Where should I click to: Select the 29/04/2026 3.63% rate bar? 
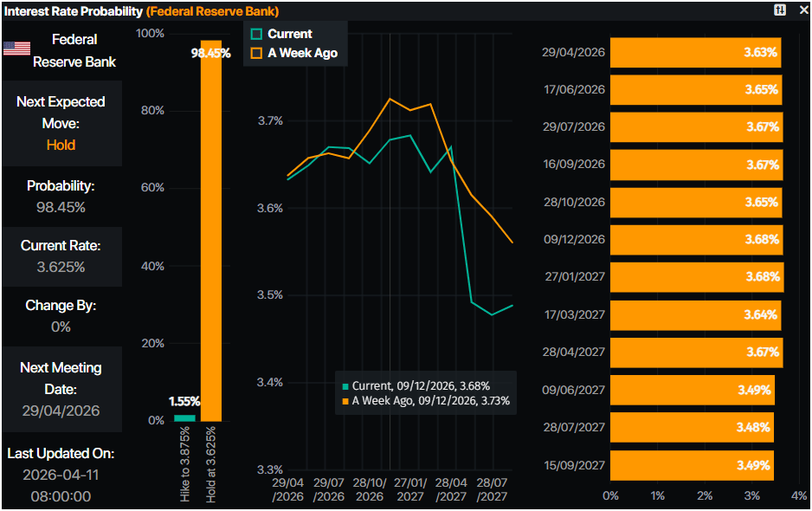pos(695,52)
